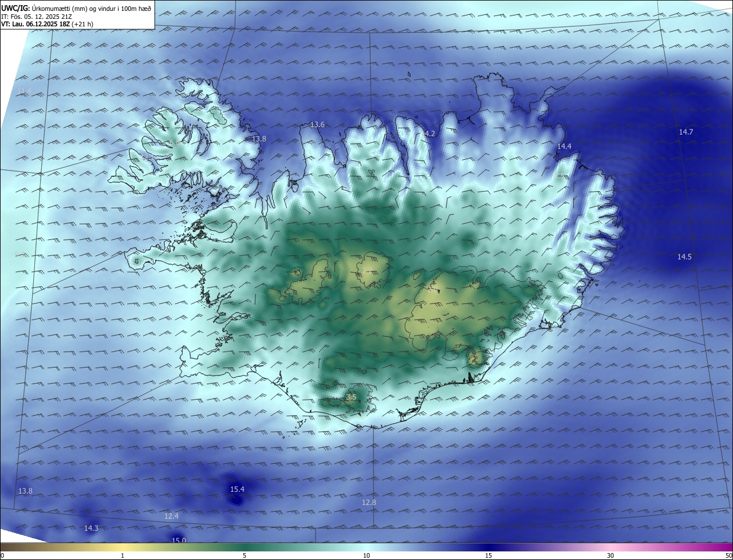Click the '5' tick on the color scale
Image resolution: width=733 pixels, height=560 pixels.
pyautogui.click(x=245, y=555)
